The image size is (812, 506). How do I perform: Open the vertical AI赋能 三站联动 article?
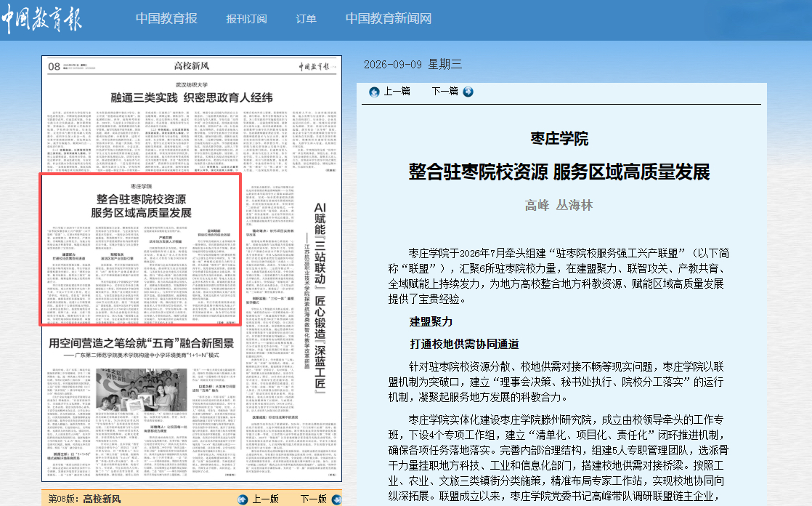tap(320, 297)
